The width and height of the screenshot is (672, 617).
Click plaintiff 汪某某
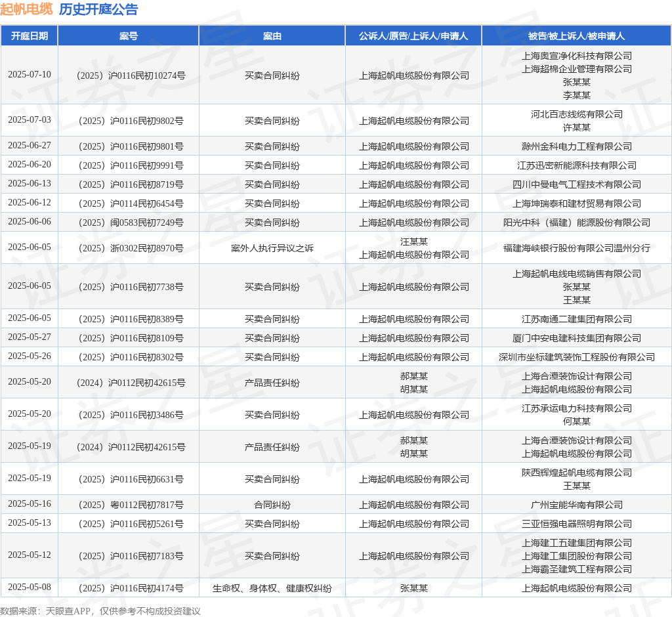click(x=413, y=242)
